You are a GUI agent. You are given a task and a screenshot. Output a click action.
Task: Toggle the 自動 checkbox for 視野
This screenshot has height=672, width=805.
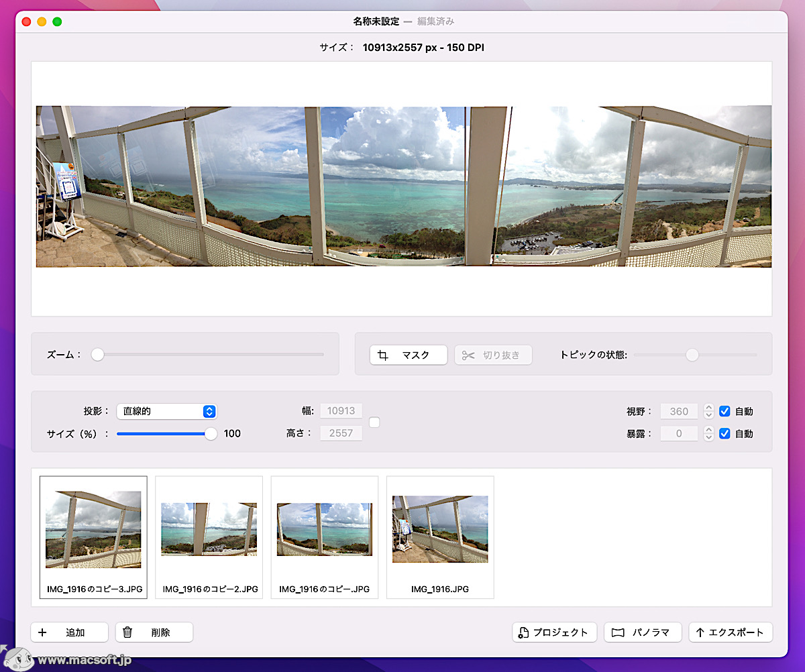[x=724, y=412]
